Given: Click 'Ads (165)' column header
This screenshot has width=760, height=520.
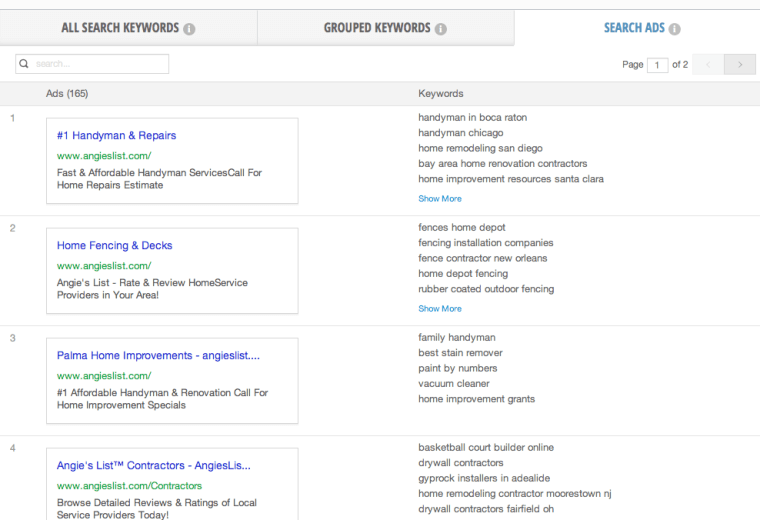Looking at the screenshot, I should pyautogui.click(x=67, y=94).
